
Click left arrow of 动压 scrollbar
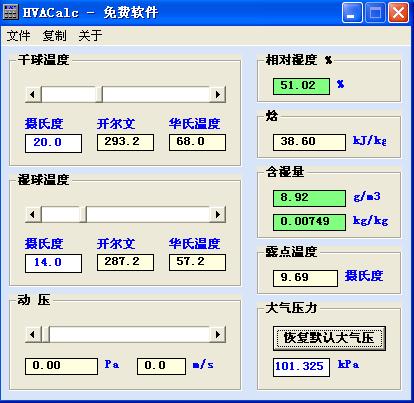pos(33,334)
